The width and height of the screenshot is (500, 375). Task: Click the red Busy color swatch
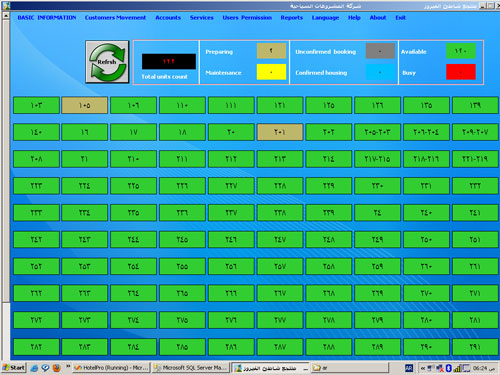tap(461, 72)
